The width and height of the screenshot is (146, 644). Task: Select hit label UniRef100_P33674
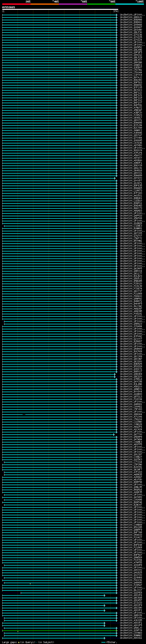pos(131,289)
